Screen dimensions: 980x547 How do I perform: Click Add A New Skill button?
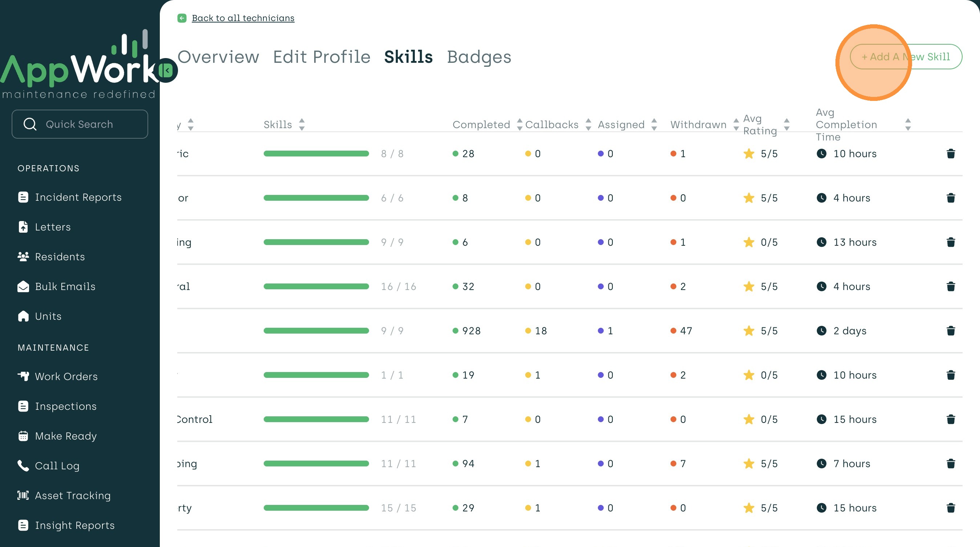(906, 57)
